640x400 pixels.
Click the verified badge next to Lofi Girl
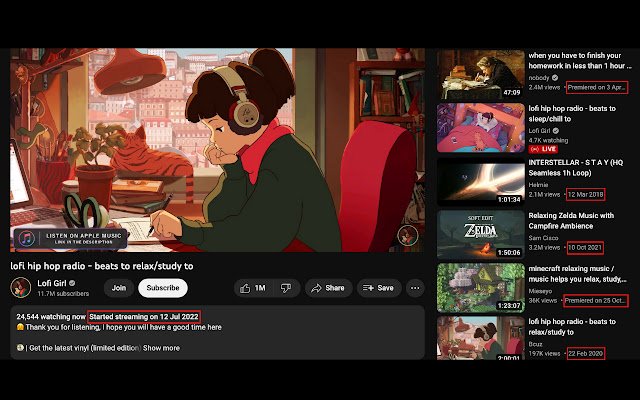pos(72,283)
